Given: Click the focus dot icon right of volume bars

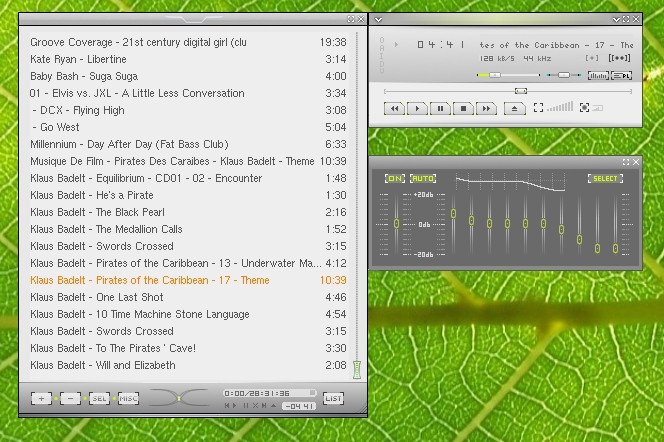Looking at the screenshot, I should [584, 108].
